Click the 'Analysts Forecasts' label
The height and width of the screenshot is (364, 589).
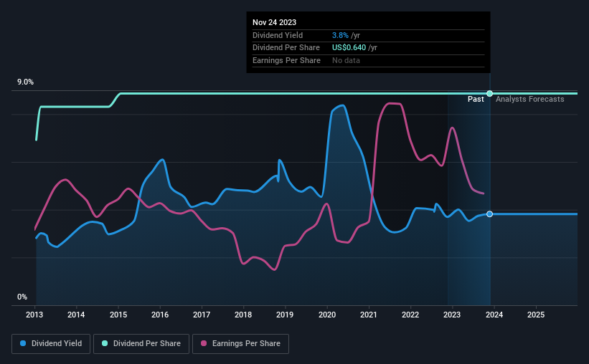click(529, 99)
